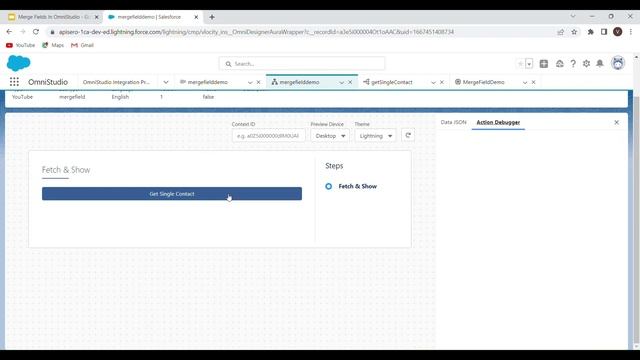Click the browser address bar URL
This screenshot has height=360, width=640.
coord(256,32)
